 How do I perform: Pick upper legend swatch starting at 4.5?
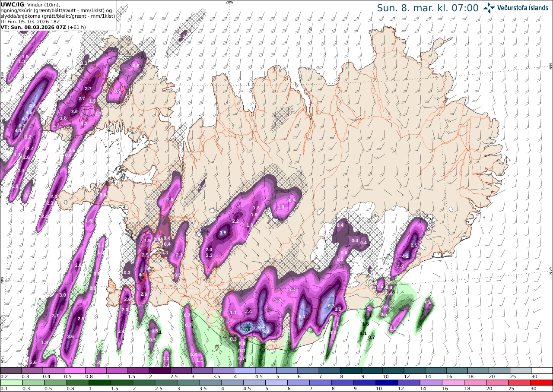click(x=266, y=370)
